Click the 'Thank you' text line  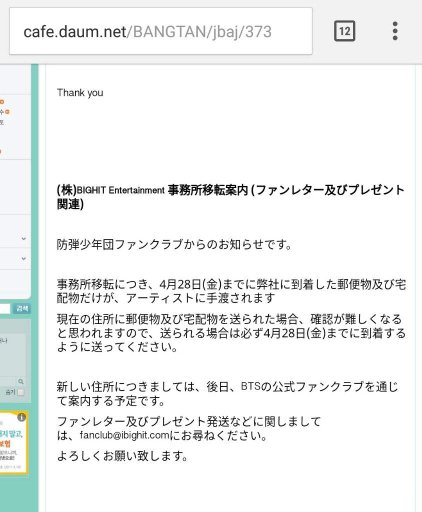click(80, 92)
